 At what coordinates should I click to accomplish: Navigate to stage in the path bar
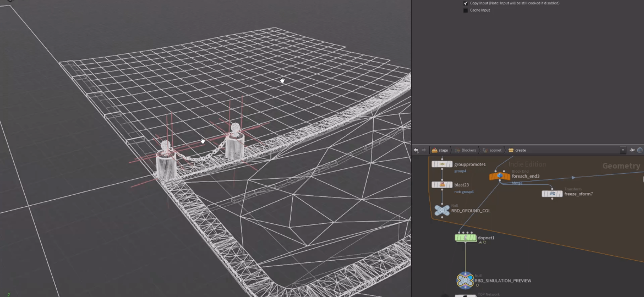[440, 150]
